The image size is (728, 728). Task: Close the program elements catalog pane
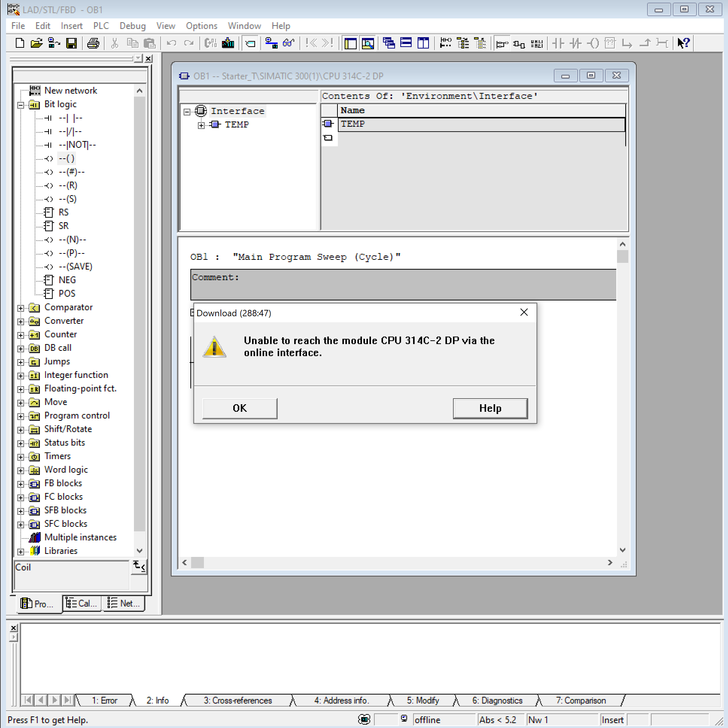pyautogui.click(x=149, y=58)
